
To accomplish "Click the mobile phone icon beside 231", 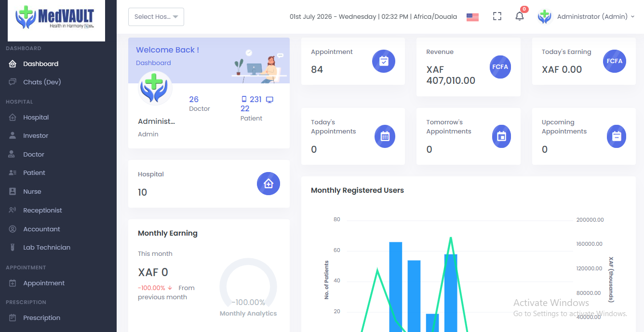I will click(x=244, y=99).
